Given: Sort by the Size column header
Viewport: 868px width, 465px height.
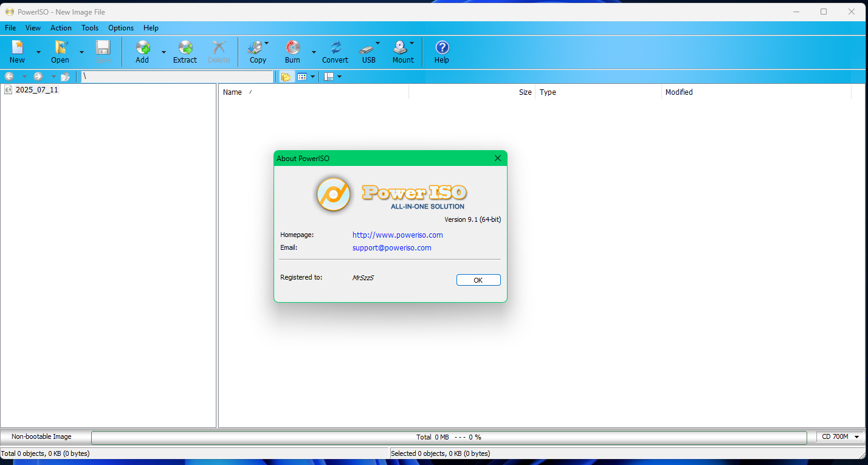Looking at the screenshot, I should click(472, 92).
